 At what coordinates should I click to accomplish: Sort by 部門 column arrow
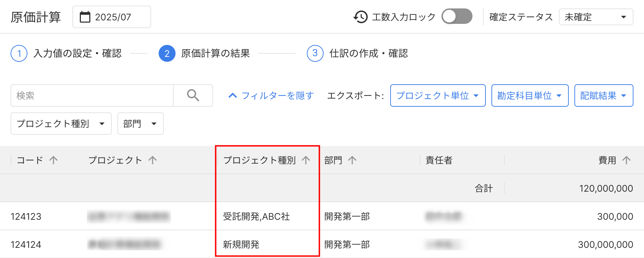coord(352,160)
